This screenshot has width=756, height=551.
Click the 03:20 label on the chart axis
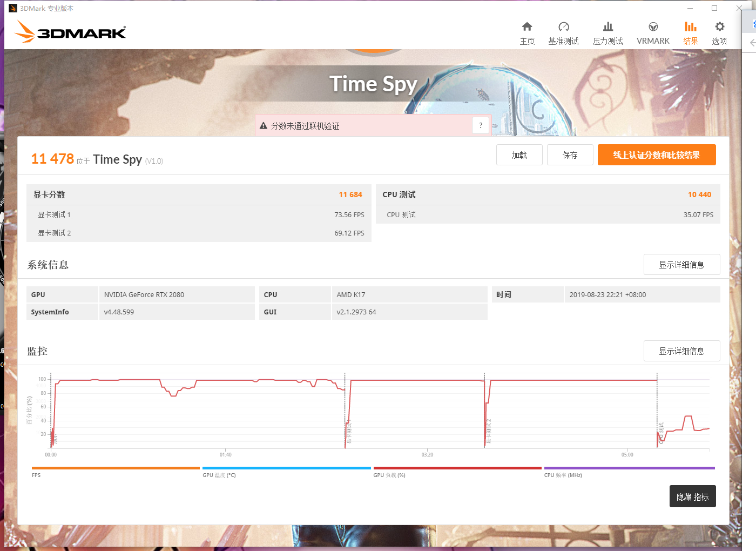pyautogui.click(x=427, y=455)
